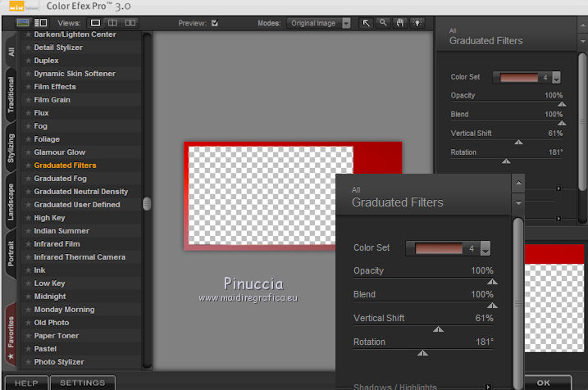Adjust Rotation slider in enlarged panel
This screenshot has height=390, width=588.
(x=423, y=352)
